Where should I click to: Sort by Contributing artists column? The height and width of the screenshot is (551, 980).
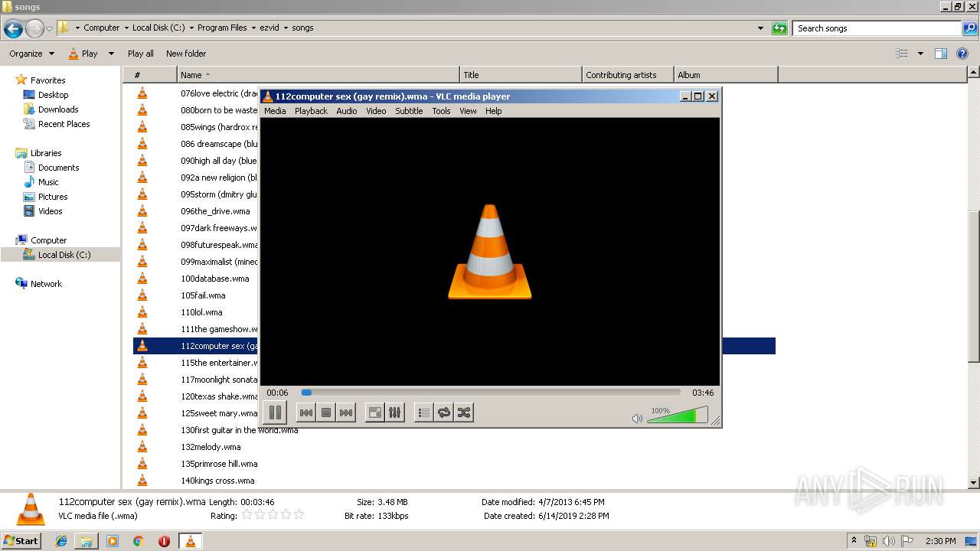pos(628,75)
